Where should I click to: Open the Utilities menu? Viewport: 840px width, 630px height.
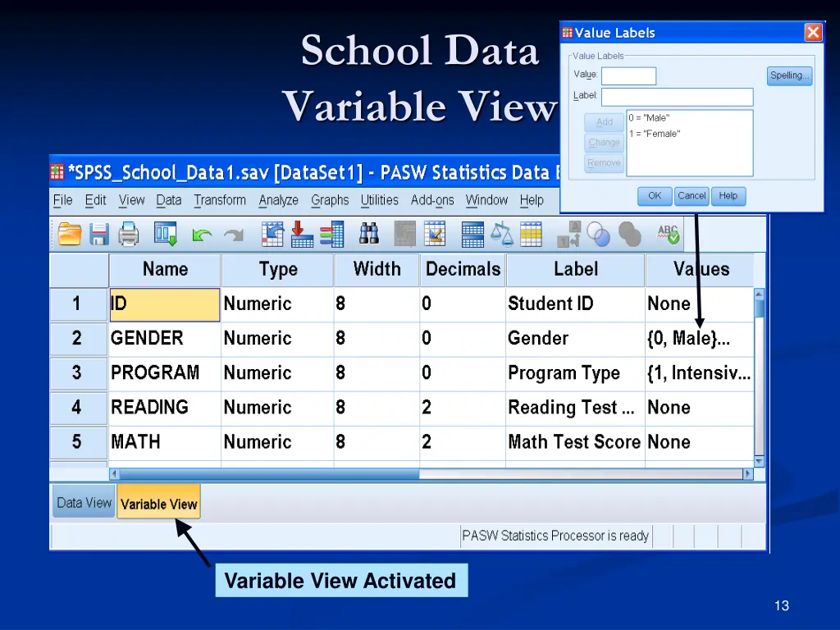point(379,200)
